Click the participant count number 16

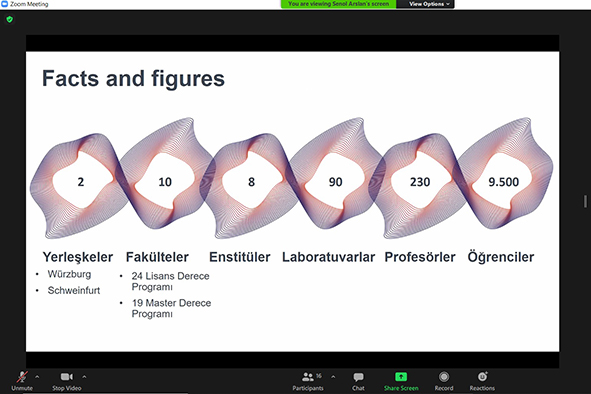tap(319, 376)
